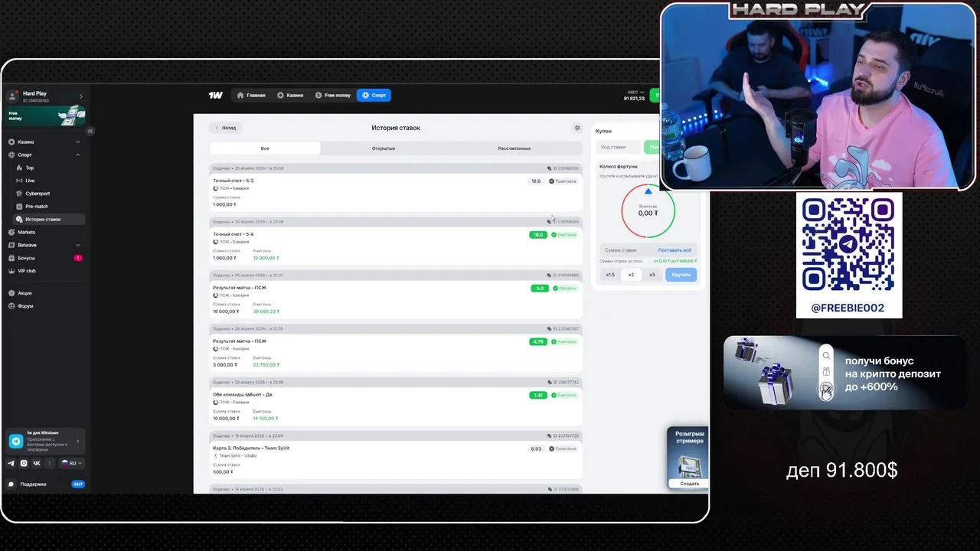
Task: Select the Открытые filter tab
Action: point(384,148)
